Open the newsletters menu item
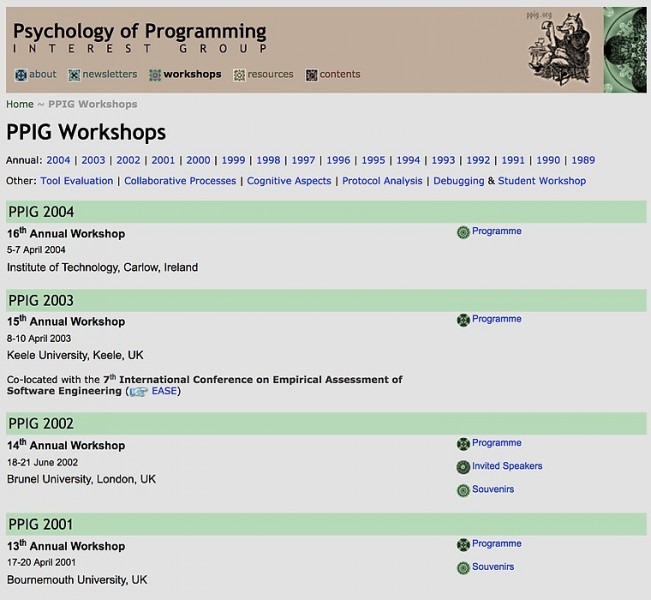This screenshot has height=600, width=651. (109, 74)
